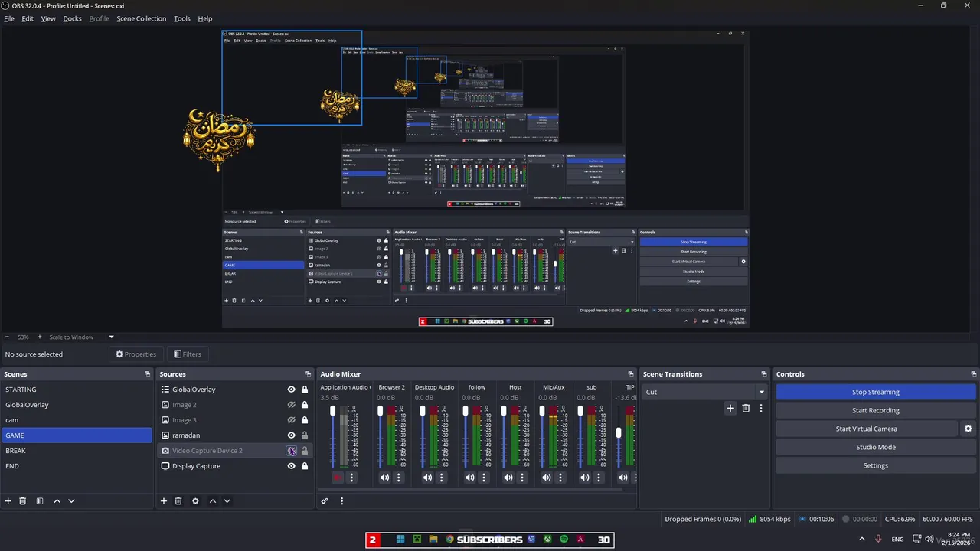Screen dimensions: 980x551
Task: Move scene up with Scenes arrow icon
Action: pos(57,501)
